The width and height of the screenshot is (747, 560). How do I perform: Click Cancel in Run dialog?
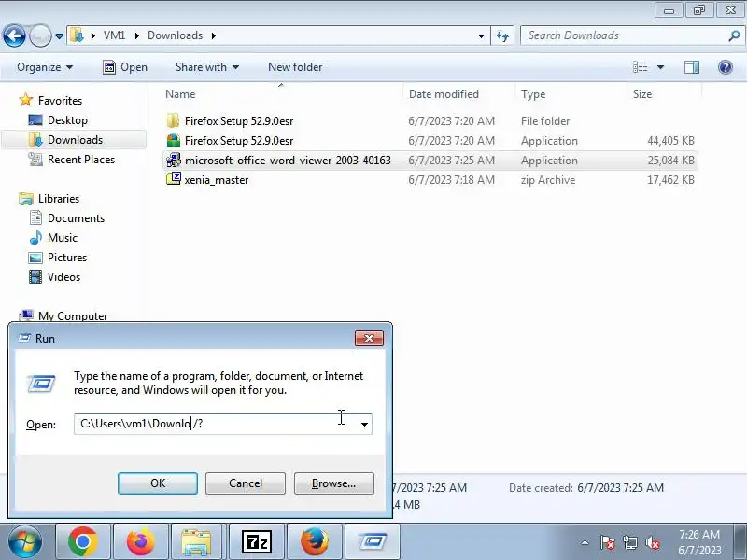[x=246, y=483]
